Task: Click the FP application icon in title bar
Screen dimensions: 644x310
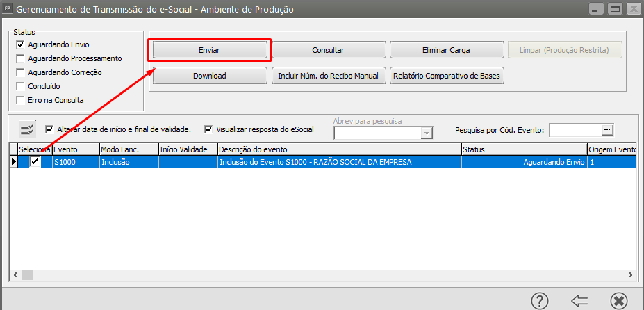Action: [x=7, y=10]
